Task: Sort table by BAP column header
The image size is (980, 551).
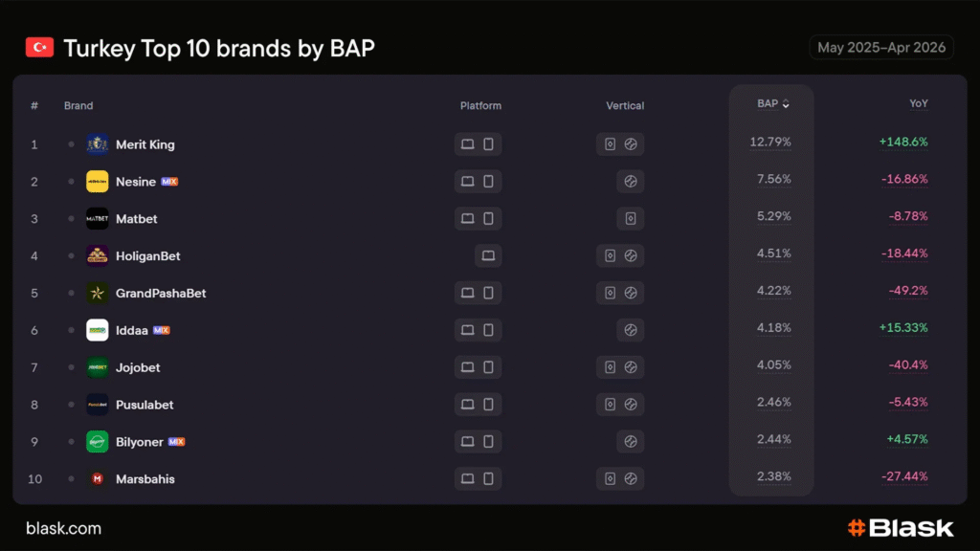Action: coord(773,103)
